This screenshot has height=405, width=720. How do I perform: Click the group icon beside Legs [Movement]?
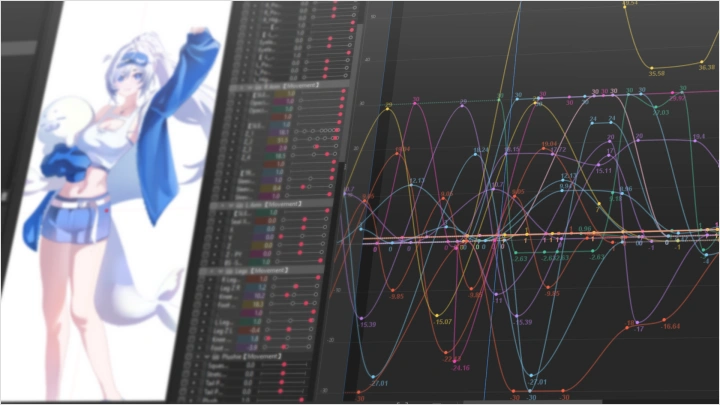(x=228, y=271)
